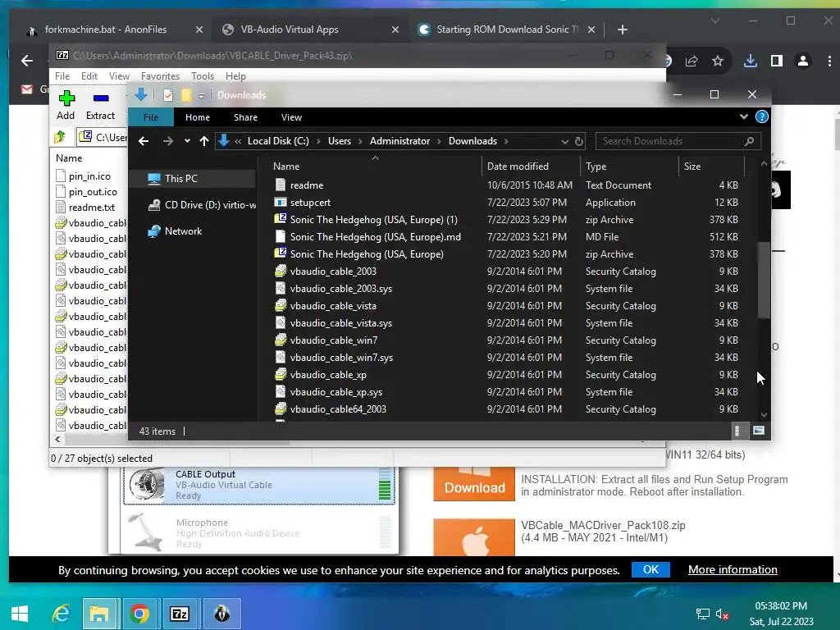Customize Quick Access Toolbar dropdown

[x=201, y=96]
